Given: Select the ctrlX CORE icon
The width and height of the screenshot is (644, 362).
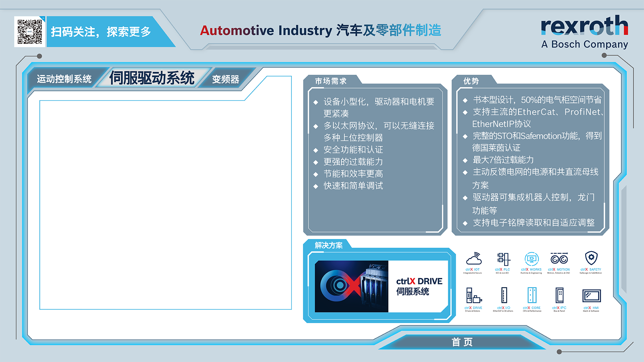Looking at the screenshot, I should (x=532, y=296).
